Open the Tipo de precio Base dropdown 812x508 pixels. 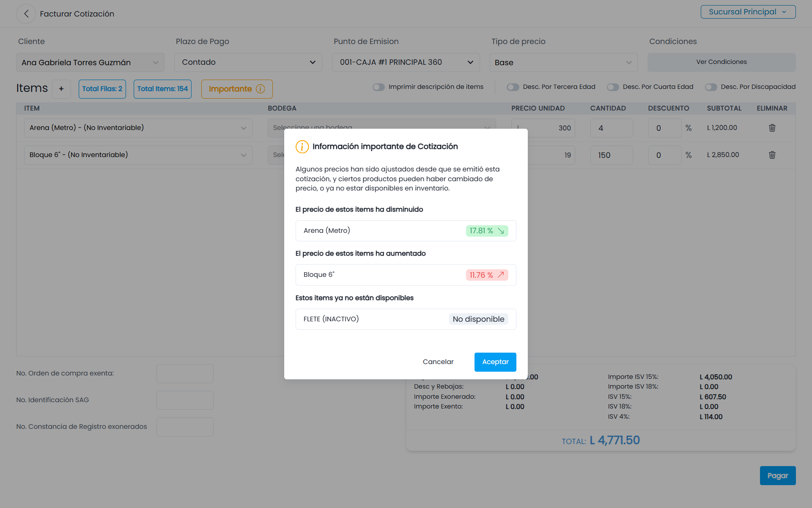(563, 63)
